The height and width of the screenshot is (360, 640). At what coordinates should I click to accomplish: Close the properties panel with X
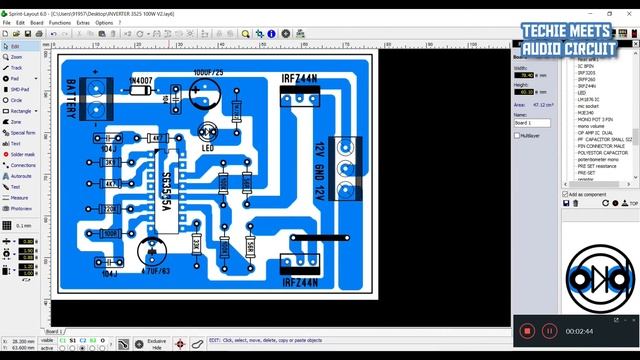point(636,44)
